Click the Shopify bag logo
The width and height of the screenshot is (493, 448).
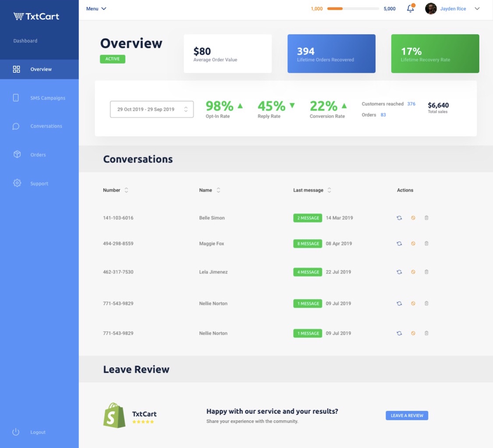[x=114, y=415]
